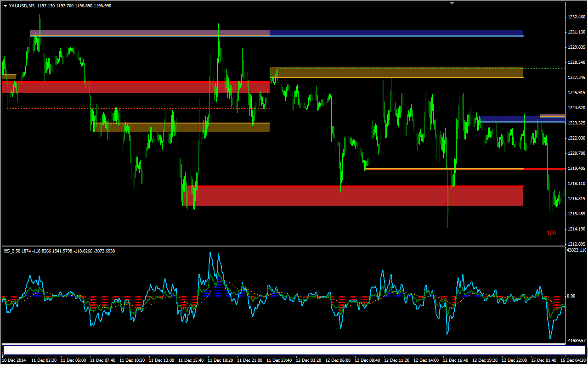Click the 11 Dec 18:20 time label

tap(220, 360)
